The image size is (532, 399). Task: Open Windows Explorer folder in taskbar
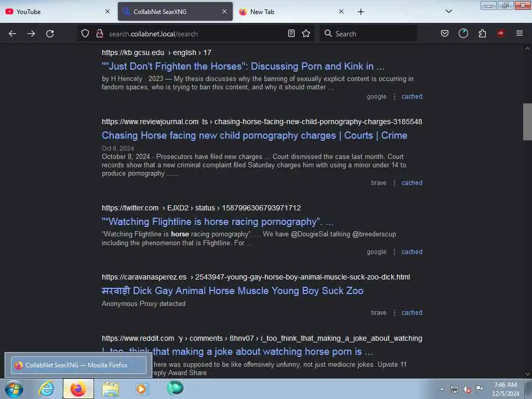coord(111,389)
